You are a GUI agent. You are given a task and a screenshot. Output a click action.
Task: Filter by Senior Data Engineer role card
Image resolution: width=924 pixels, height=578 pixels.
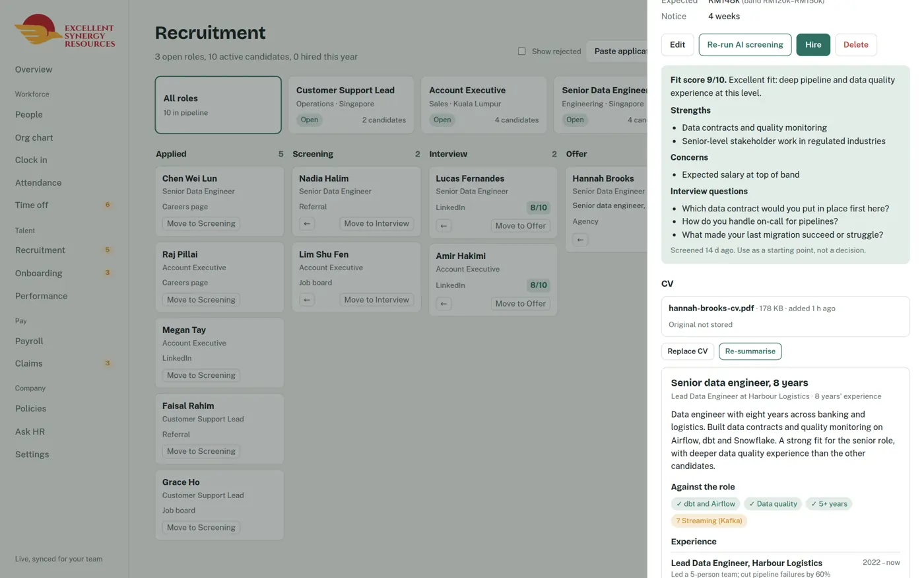(x=601, y=105)
